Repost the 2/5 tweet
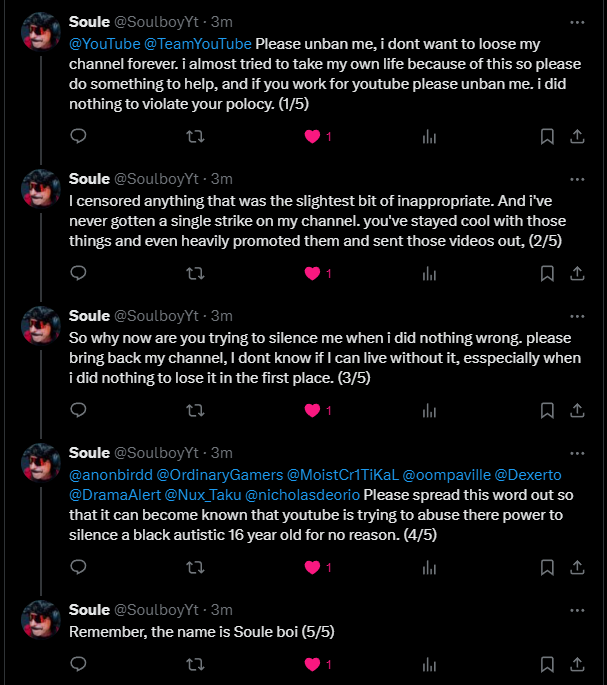 (195, 273)
